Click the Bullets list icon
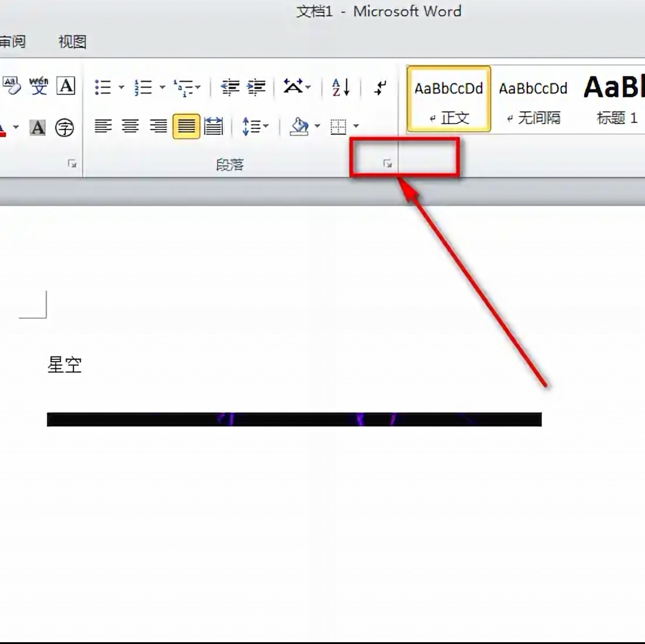Viewport: 645px width, 644px height. tap(103, 87)
